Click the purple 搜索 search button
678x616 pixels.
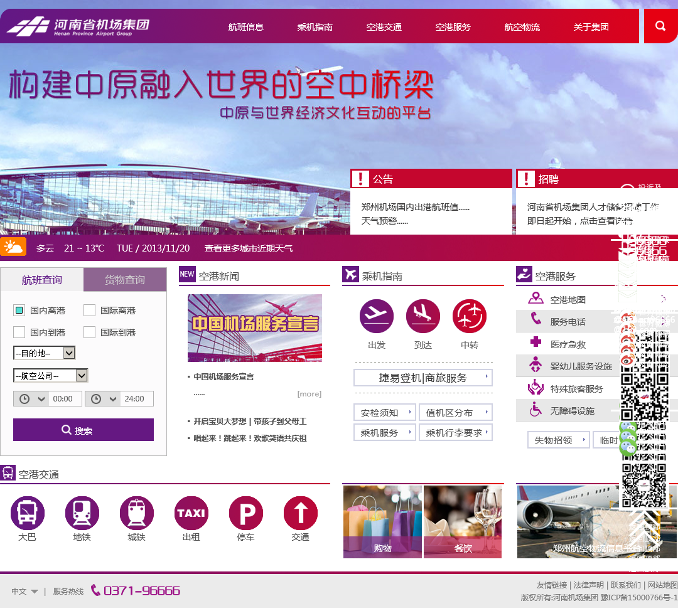point(83,430)
